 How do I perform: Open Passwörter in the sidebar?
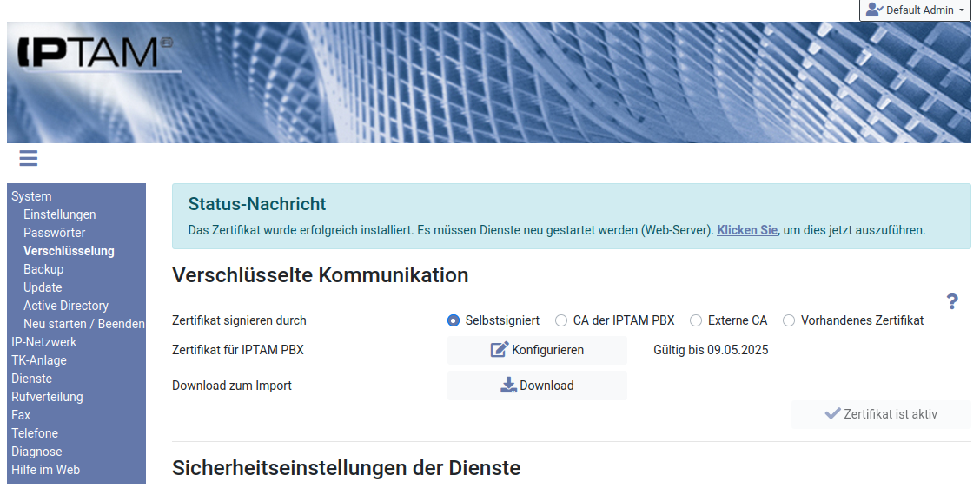click(55, 233)
